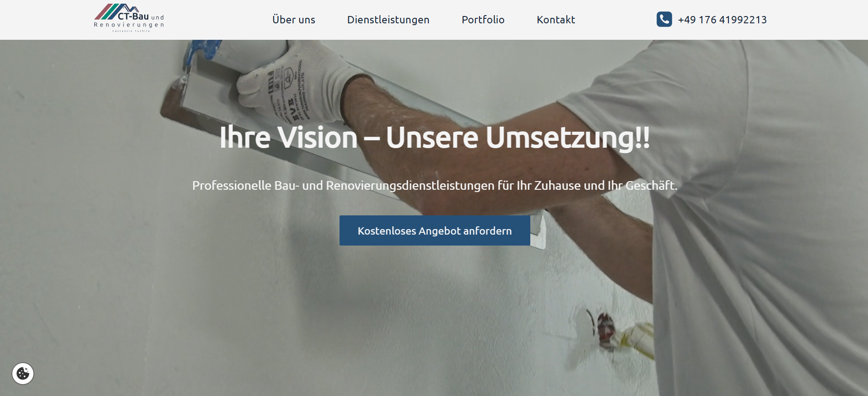Click the tiny 'Costantin Tuchila' logo caption
This screenshot has height=396, width=868.
click(x=131, y=31)
